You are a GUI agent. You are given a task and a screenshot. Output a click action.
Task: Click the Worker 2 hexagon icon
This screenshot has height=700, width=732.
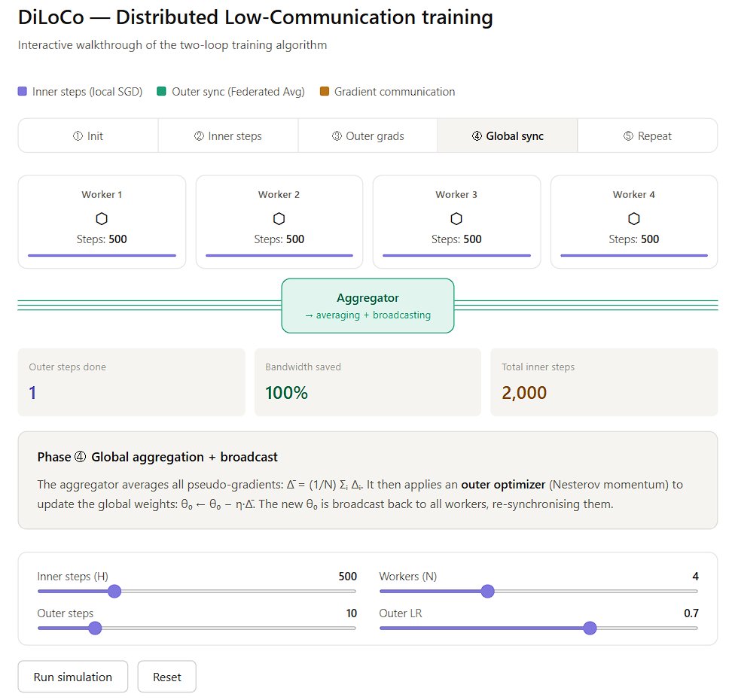tap(279, 218)
